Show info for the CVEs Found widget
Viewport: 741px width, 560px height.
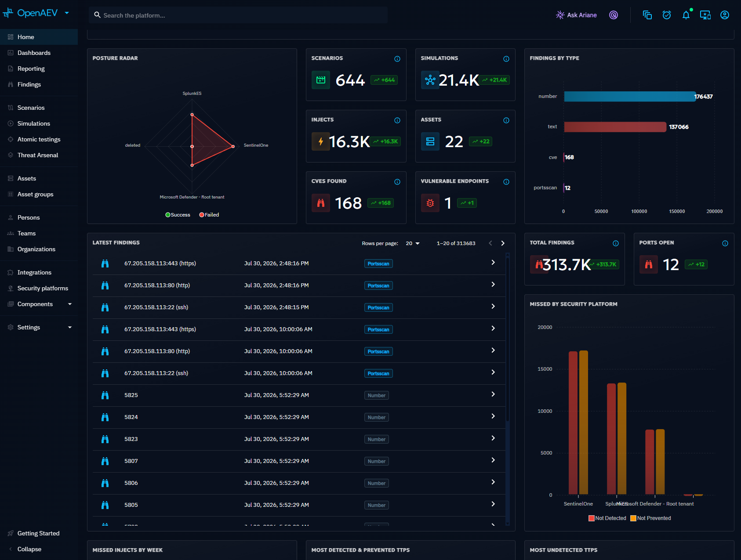397,182
